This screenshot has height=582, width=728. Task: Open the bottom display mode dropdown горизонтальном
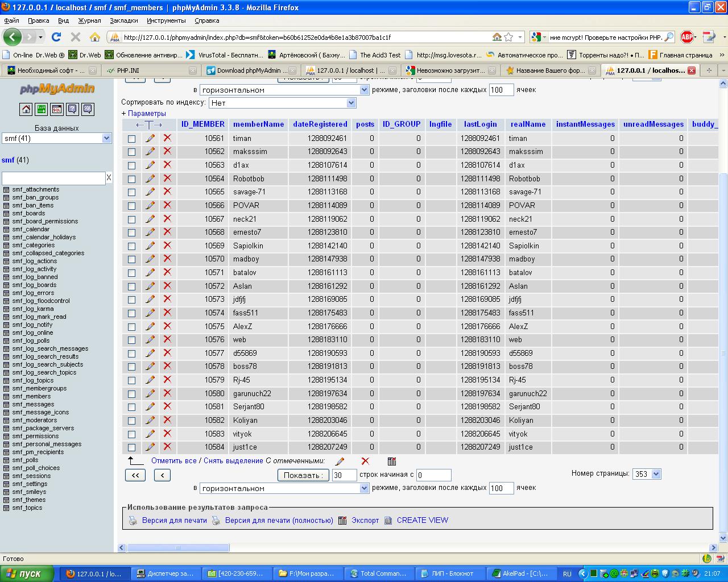(x=284, y=488)
